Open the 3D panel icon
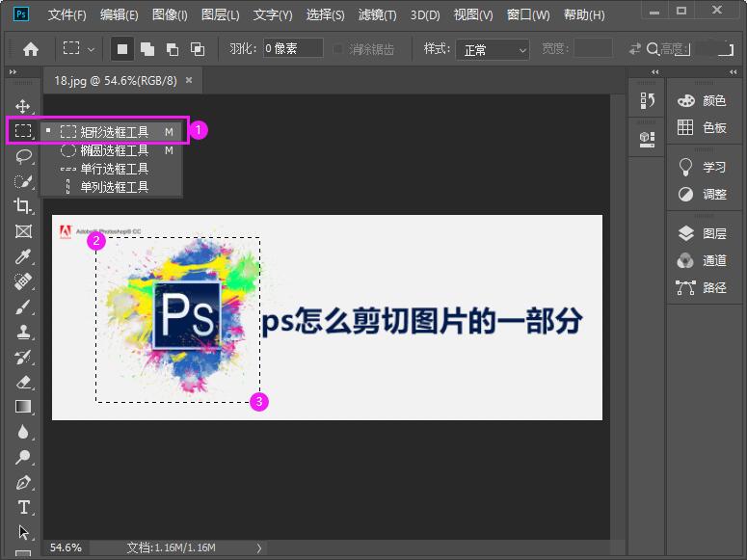 pos(647,140)
